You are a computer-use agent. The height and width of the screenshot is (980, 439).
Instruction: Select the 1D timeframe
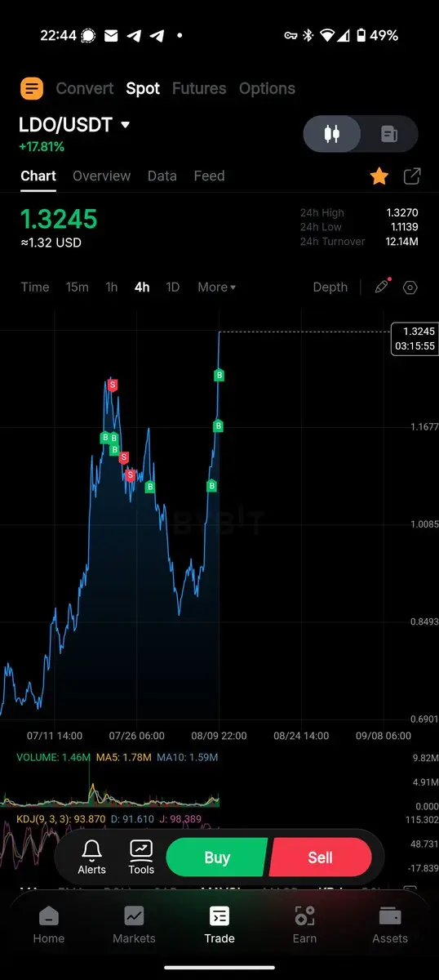pyautogui.click(x=173, y=287)
